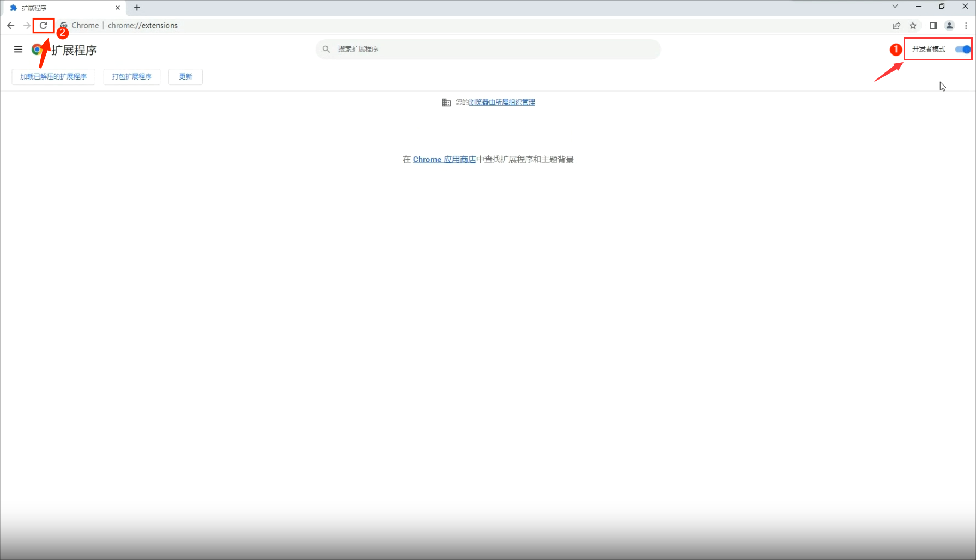Image resolution: width=976 pixels, height=560 pixels.
Task: Select the 扩展程序 browser tab
Action: click(x=60, y=8)
